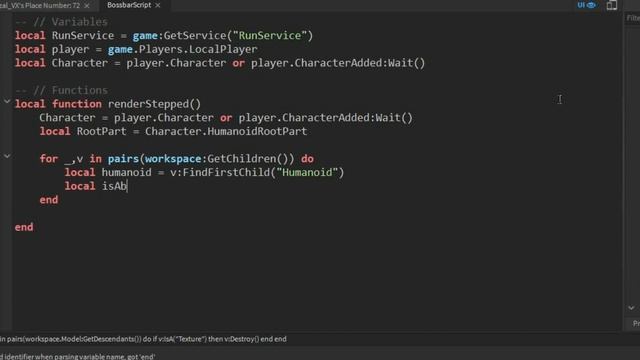Open the Place Number 72 tab
Screen dimensions: 640x360
point(40,6)
